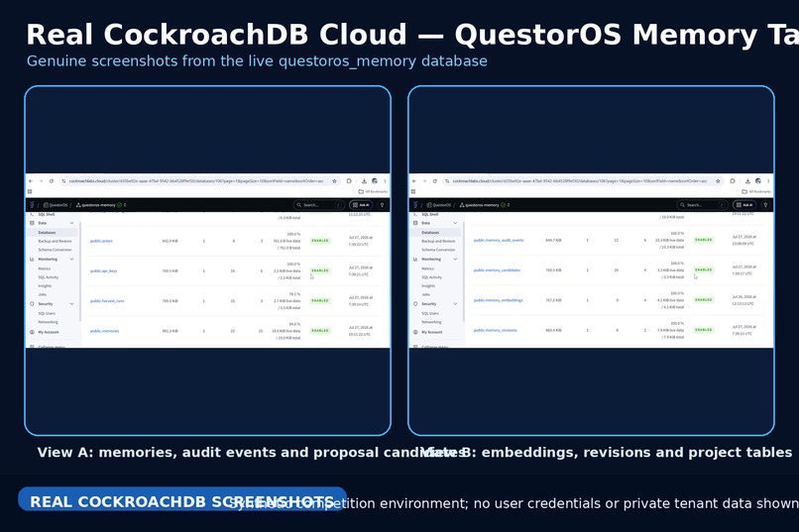This screenshot has width=799, height=532.
Task: Open browser three-dot menu in View B
Action: tap(768, 180)
